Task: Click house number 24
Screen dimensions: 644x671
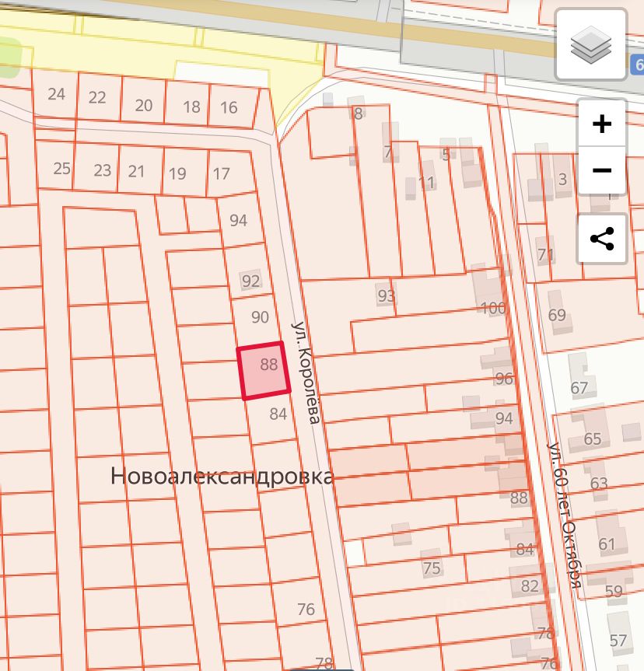Action: pos(56,94)
